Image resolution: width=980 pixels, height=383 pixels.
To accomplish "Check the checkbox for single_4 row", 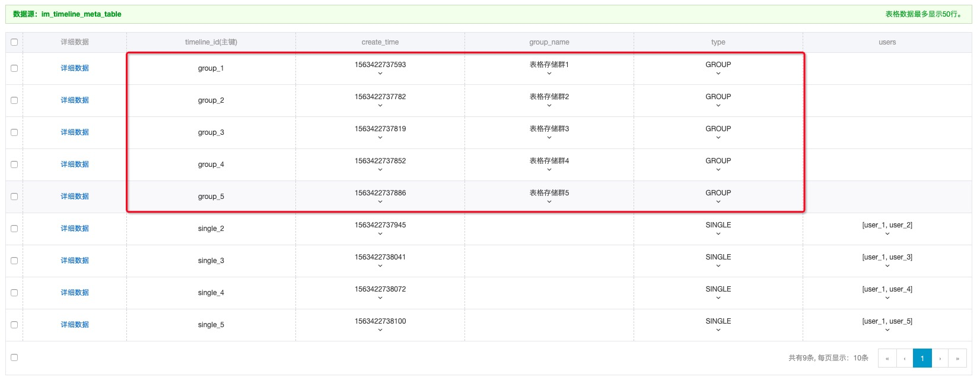I will pos(14,293).
